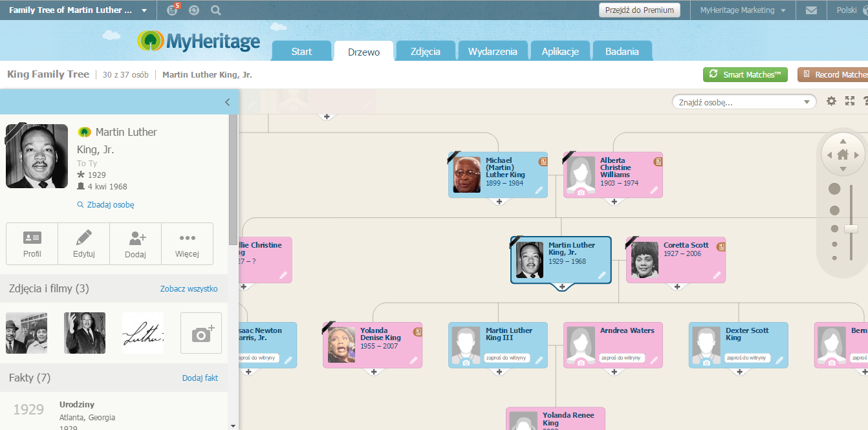Viewport: 868px width, 430px height.
Task: Click the Dodaj add-person button
Action: (x=136, y=244)
